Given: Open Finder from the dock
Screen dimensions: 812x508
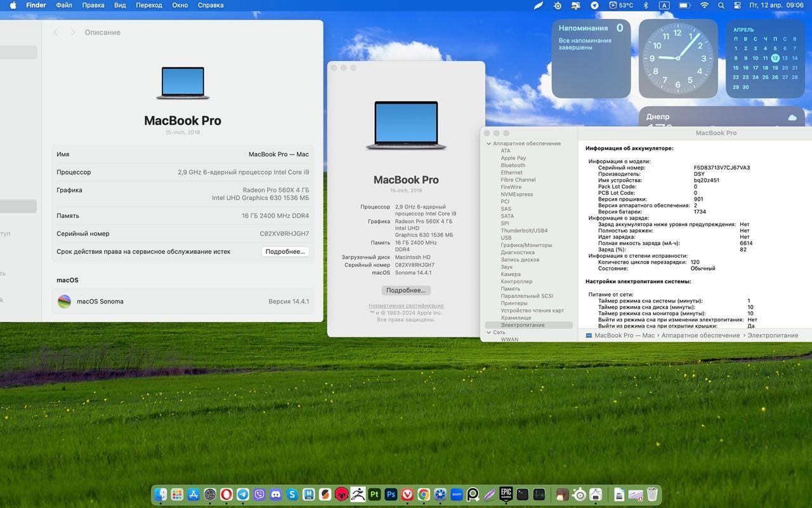Looking at the screenshot, I should (160, 494).
